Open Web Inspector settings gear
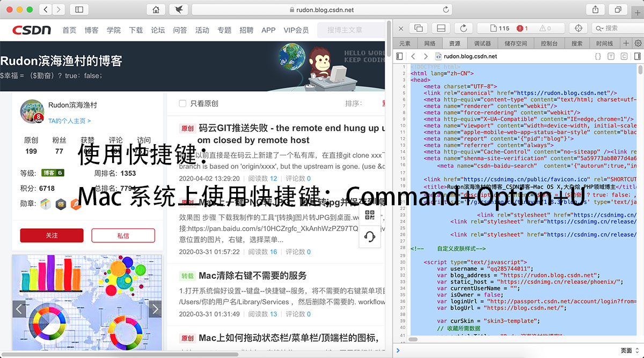This screenshot has height=358, width=644. click(x=638, y=43)
